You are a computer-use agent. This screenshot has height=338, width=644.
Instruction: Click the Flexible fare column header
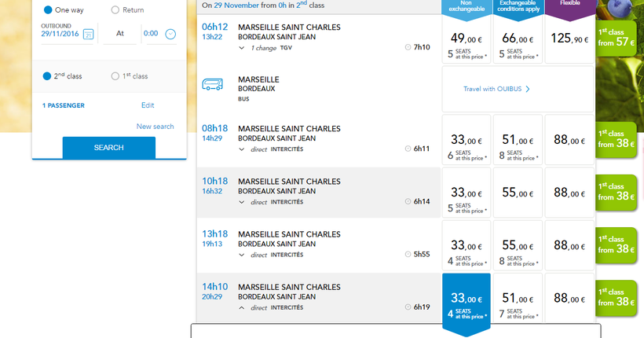click(569, 4)
